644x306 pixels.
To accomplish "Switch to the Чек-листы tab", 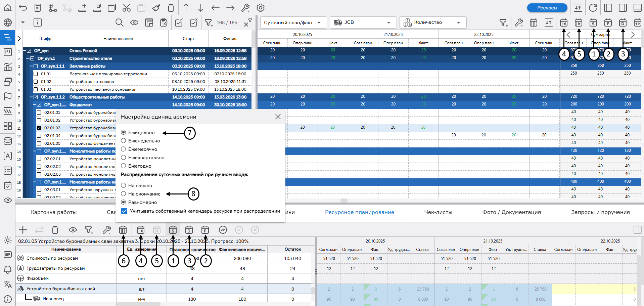I will click(x=438, y=212).
